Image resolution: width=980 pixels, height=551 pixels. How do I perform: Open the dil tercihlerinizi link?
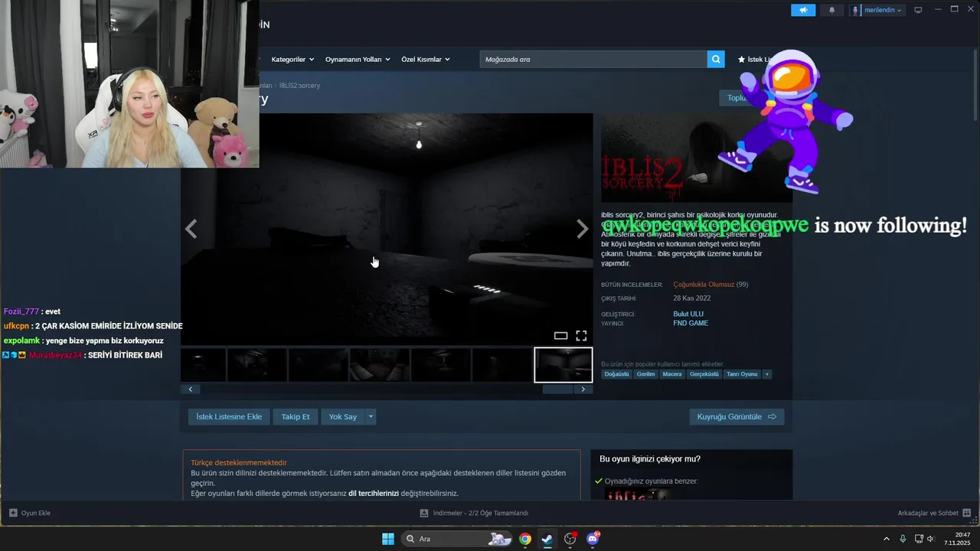pos(374,494)
